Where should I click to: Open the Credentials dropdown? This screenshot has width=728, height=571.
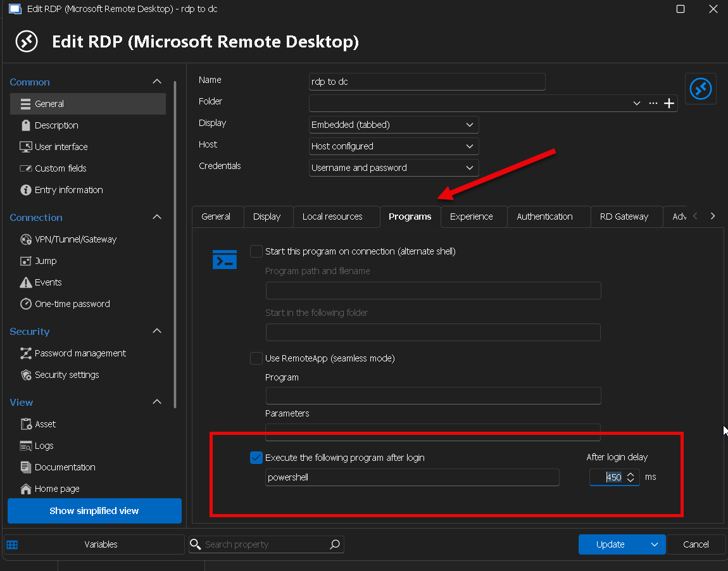394,168
